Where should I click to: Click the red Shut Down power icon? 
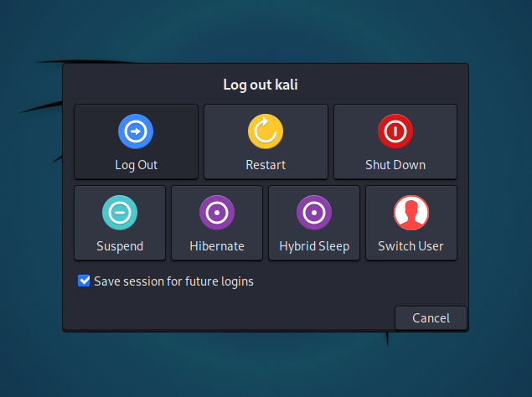coord(395,131)
